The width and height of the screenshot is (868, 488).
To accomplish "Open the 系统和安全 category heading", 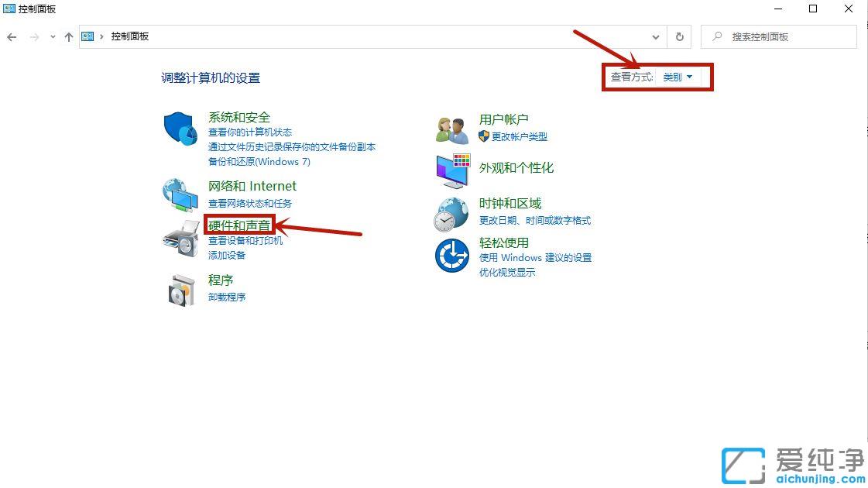I will coord(238,117).
